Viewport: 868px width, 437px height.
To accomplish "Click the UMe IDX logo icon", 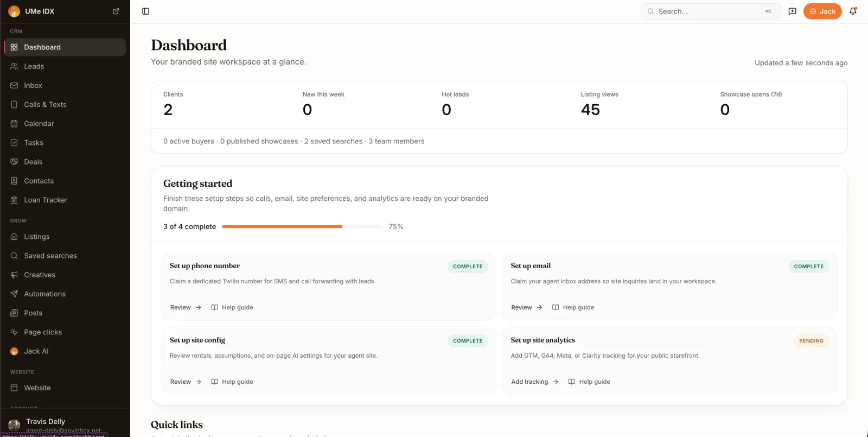I will coord(14,11).
